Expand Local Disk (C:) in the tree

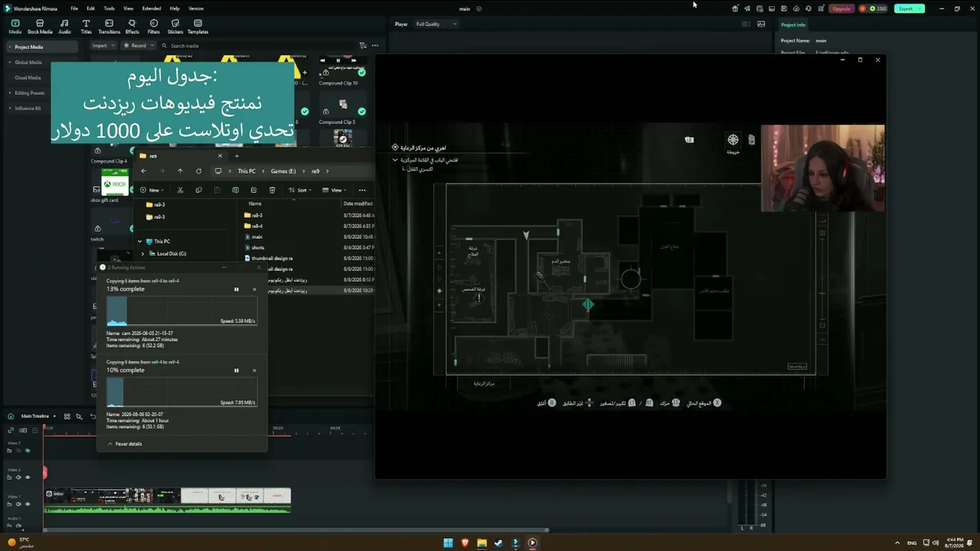pyautogui.click(x=142, y=254)
